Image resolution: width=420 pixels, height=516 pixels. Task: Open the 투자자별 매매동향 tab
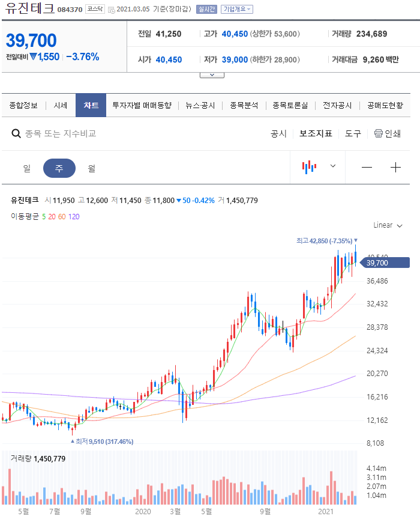[142, 105]
